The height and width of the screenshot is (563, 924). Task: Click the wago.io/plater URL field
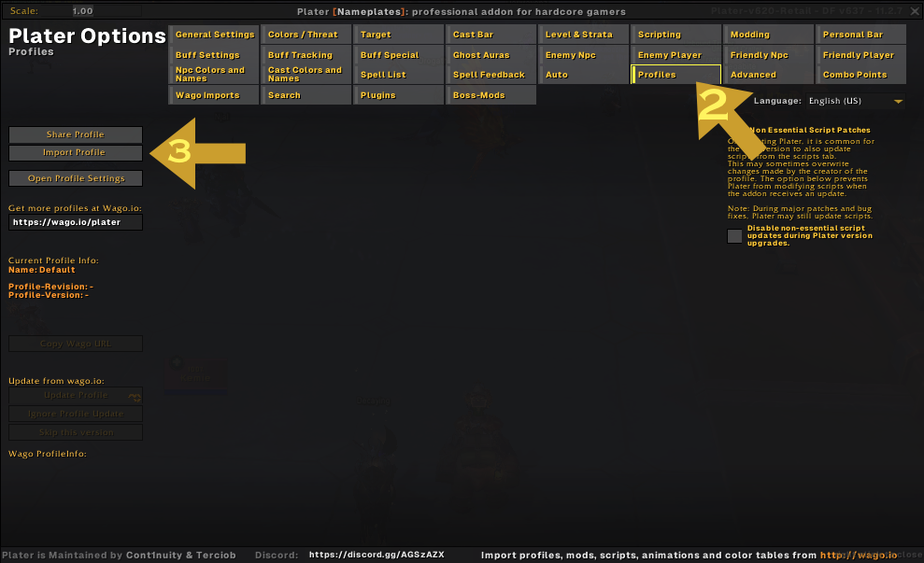point(76,222)
